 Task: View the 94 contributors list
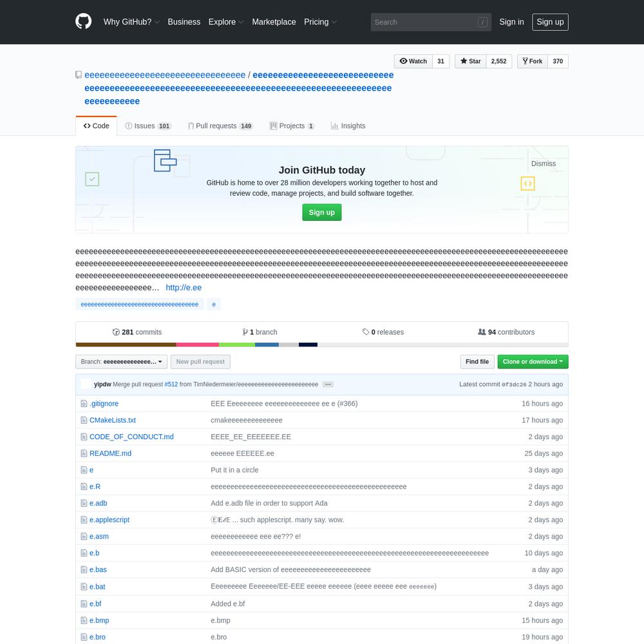point(506,332)
